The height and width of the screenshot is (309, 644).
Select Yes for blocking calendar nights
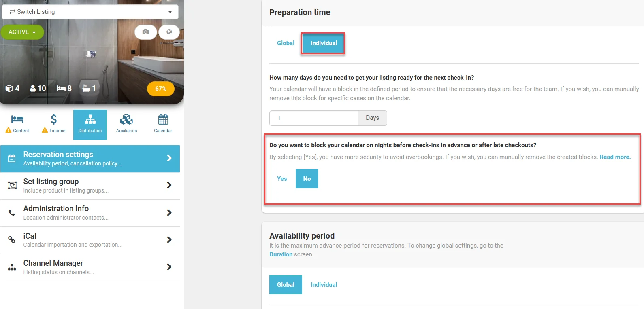(x=282, y=179)
